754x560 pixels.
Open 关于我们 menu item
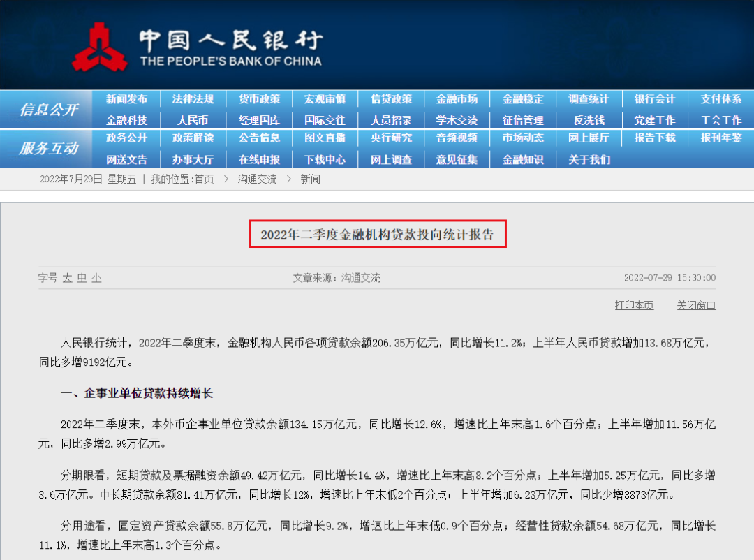point(589,160)
